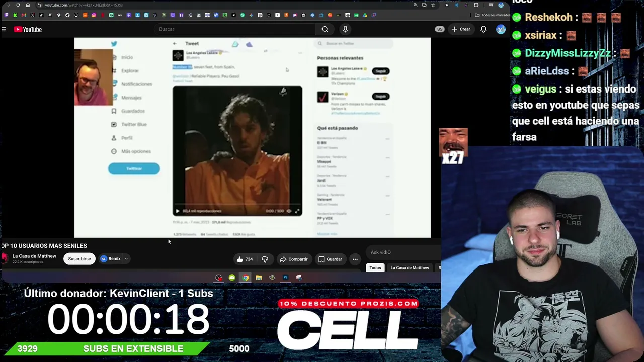View site information for youtube.com

(39, 5)
